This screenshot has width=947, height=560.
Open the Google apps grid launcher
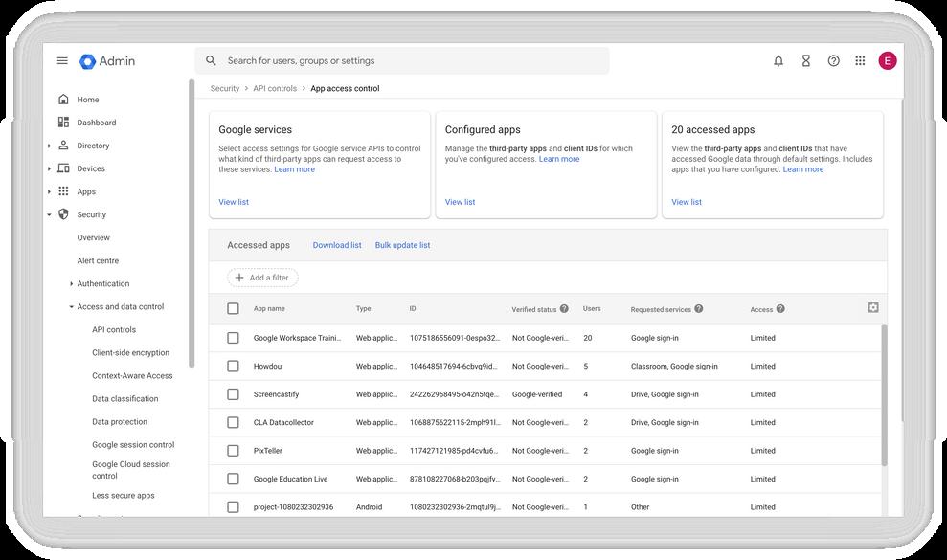point(861,61)
